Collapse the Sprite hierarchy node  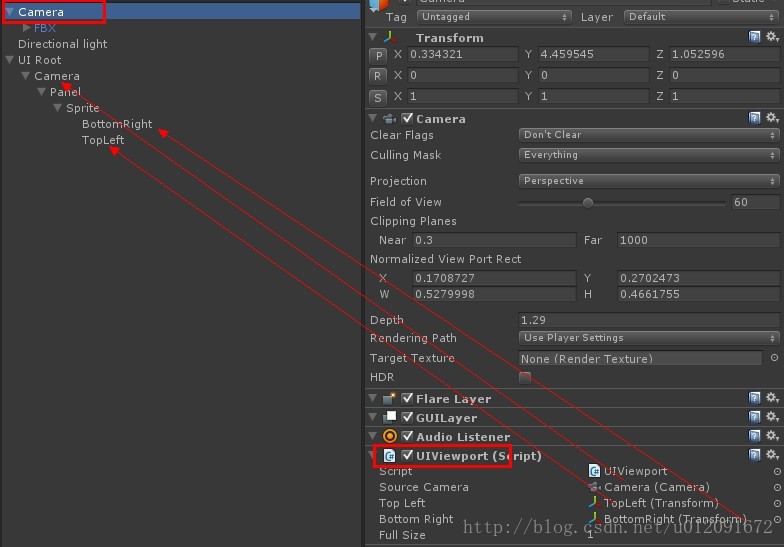(58, 108)
